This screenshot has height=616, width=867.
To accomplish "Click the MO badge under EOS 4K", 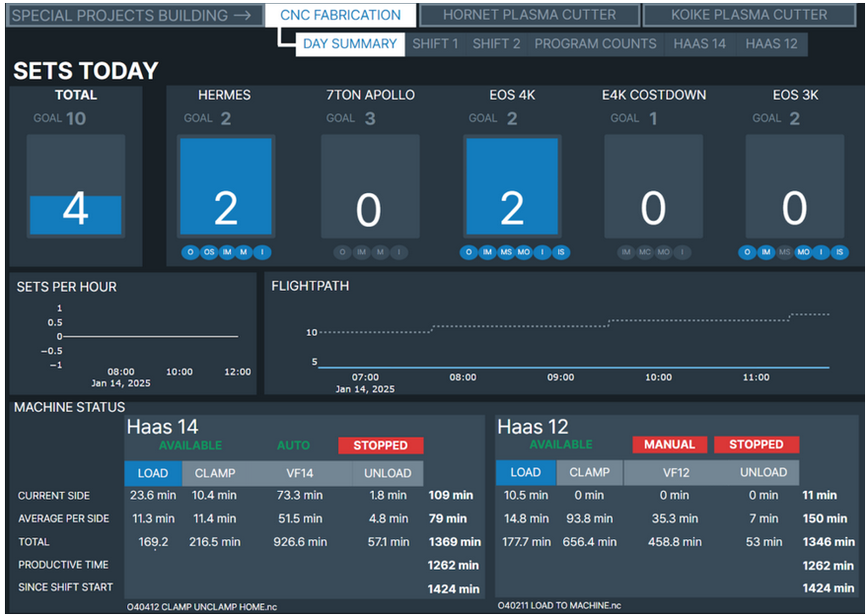I will click(x=524, y=252).
